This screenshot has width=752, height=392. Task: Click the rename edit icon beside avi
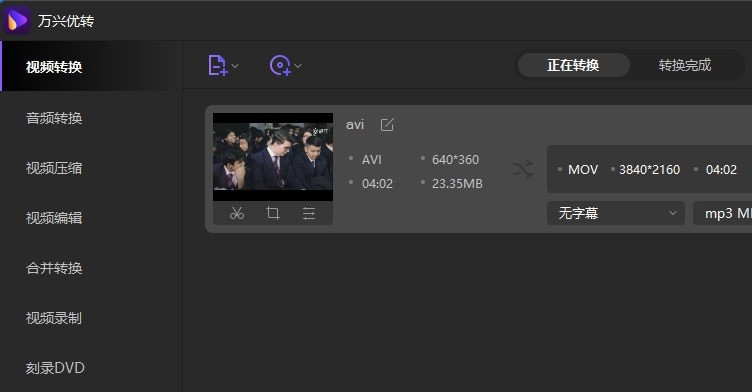[x=387, y=125]
